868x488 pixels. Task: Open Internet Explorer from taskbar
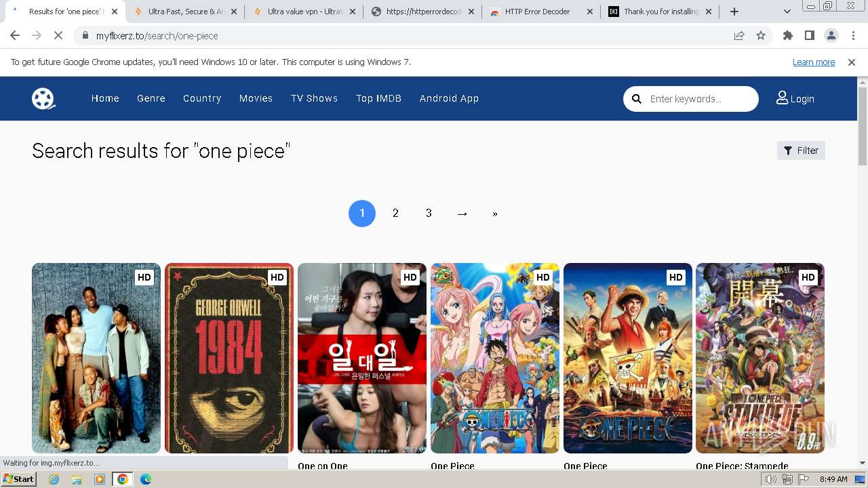click(54, 479)
